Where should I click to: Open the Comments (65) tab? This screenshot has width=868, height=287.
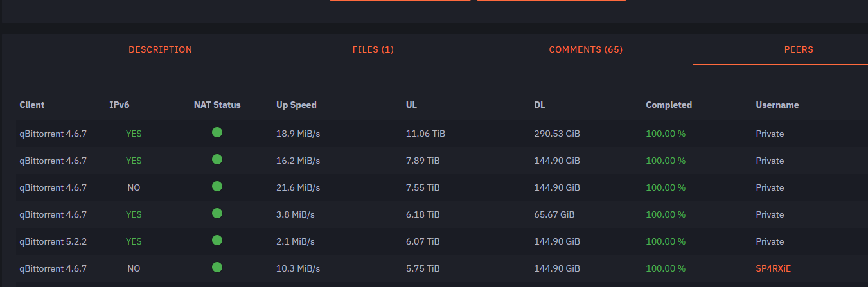coord(586,49)
